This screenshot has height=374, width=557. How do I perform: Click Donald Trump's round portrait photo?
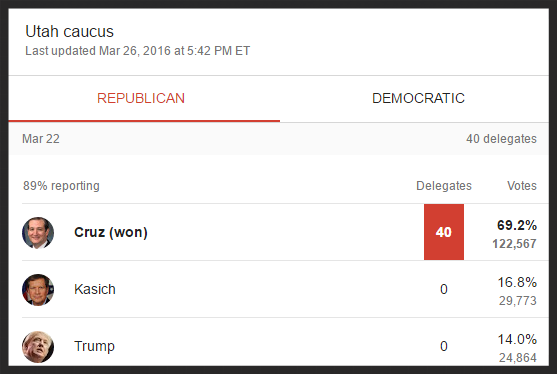pyautogui.click(x=38, y=347)
